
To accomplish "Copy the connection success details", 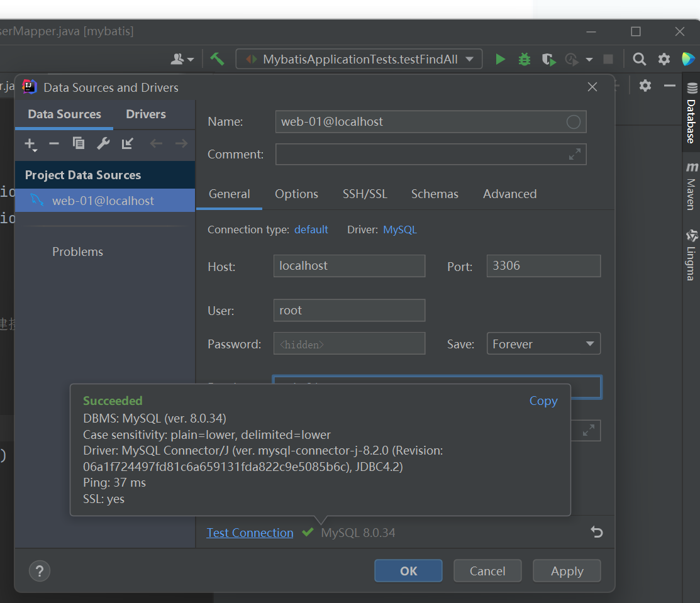I will point(543,401).
